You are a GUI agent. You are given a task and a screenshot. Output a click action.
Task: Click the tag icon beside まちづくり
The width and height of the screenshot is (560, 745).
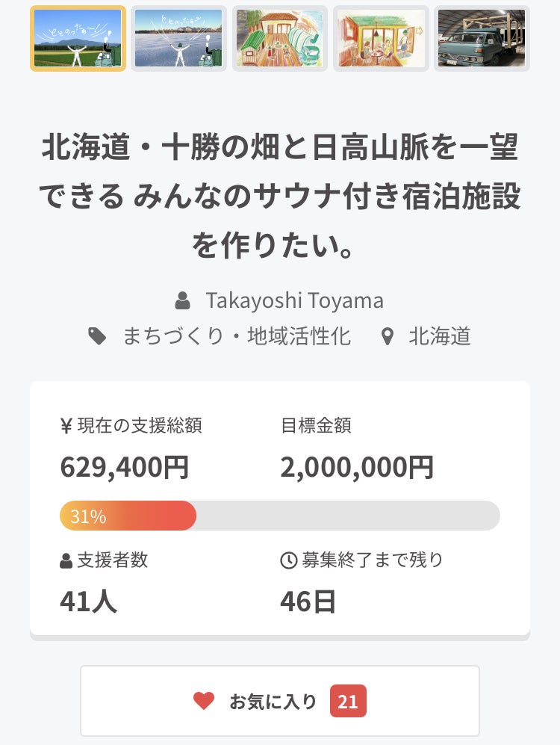pos(97,336)
